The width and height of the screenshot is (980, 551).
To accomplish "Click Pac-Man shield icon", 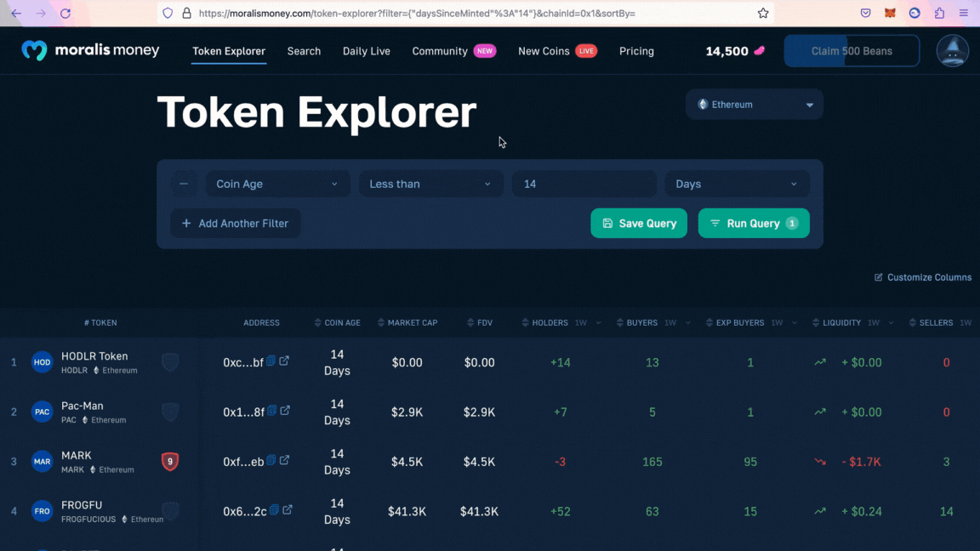I will click(x=170, y=412).
